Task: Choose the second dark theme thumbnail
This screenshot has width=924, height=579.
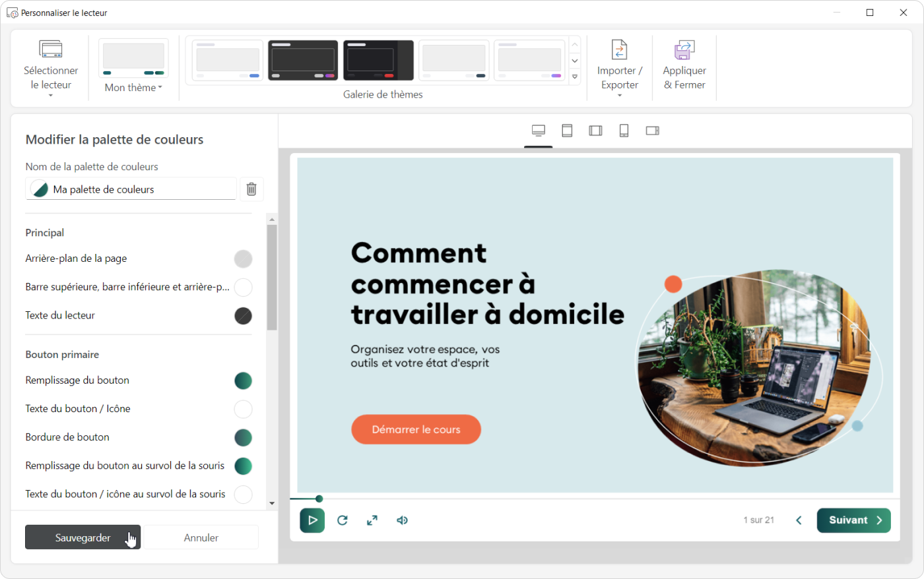Action: [x=378, y=60]
